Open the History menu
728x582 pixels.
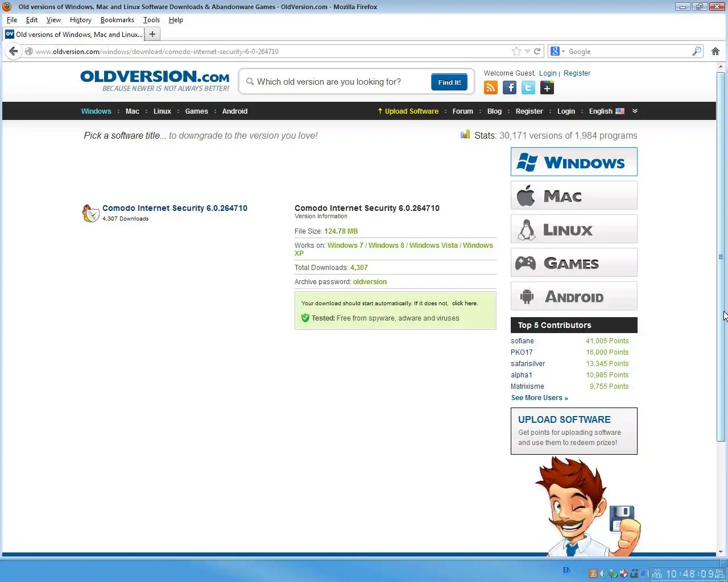click(x=81, y=20)
